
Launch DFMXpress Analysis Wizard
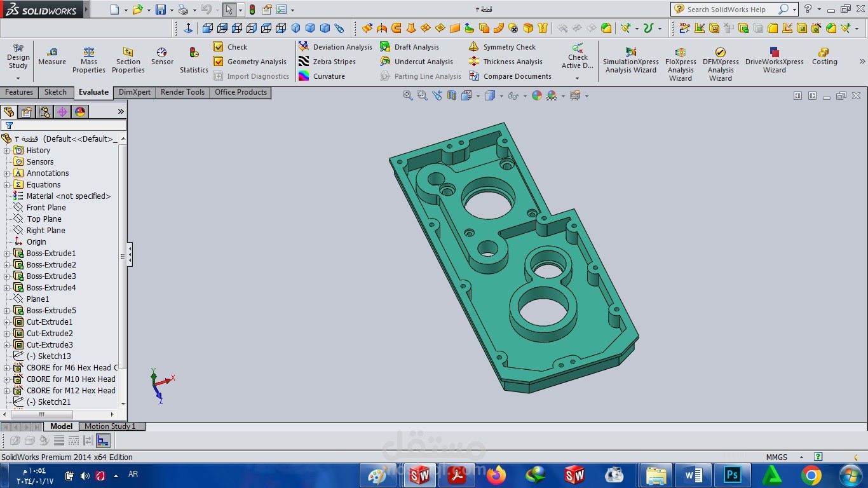[721, 64]
